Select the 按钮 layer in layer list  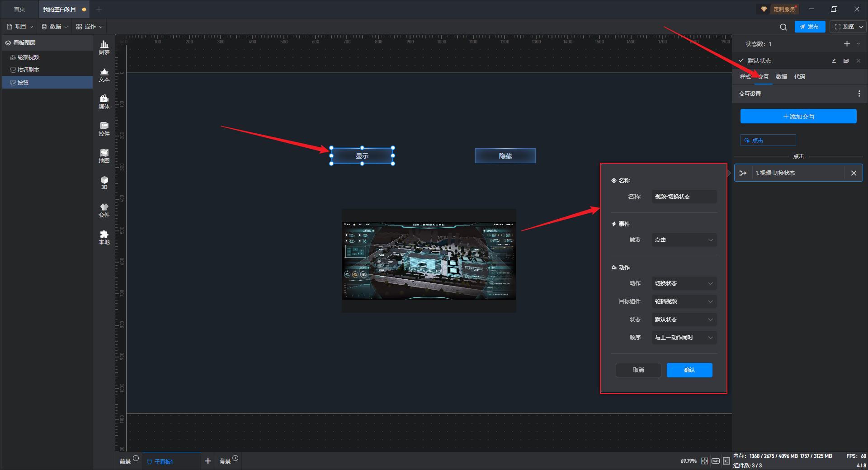pos(47,82)
